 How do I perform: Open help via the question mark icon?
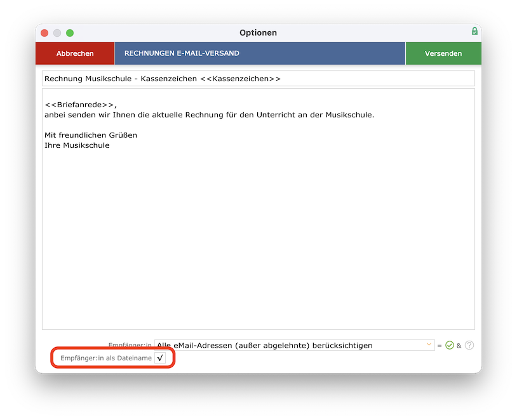coord(469,345)
